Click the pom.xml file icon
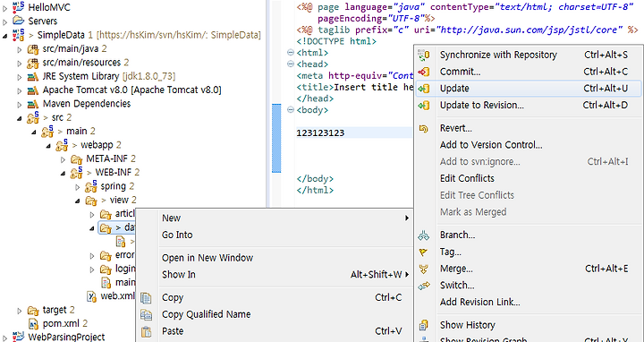Screen dimensions: 644x342 point(34,324)
